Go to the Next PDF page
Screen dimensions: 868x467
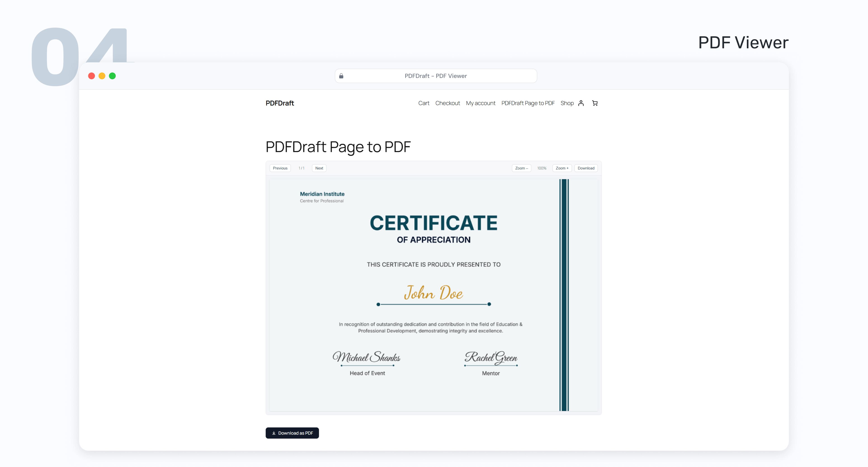[x=319, y=168]
